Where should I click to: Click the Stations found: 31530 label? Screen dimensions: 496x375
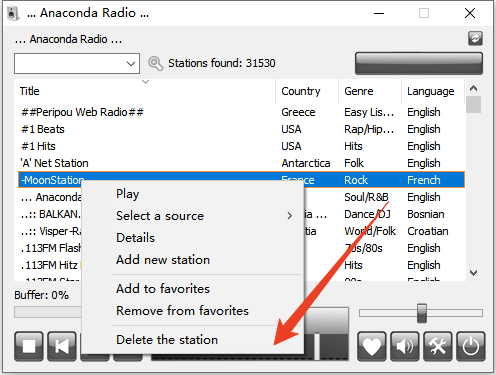pos(222,63)
